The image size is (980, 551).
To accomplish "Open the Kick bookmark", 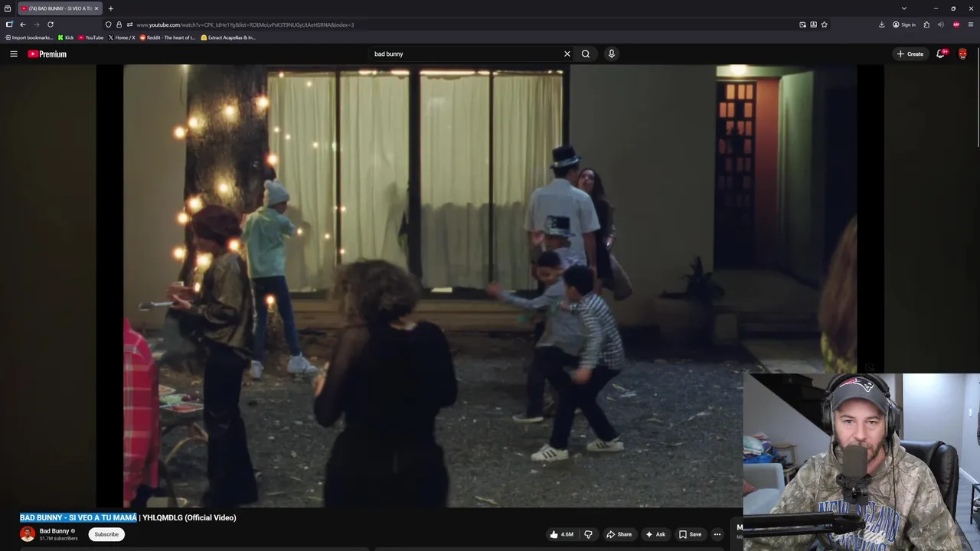I will [x=66, y=37].
